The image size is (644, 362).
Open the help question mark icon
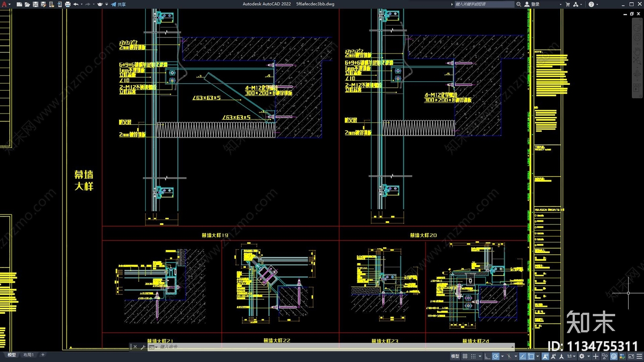coord(591,4)
